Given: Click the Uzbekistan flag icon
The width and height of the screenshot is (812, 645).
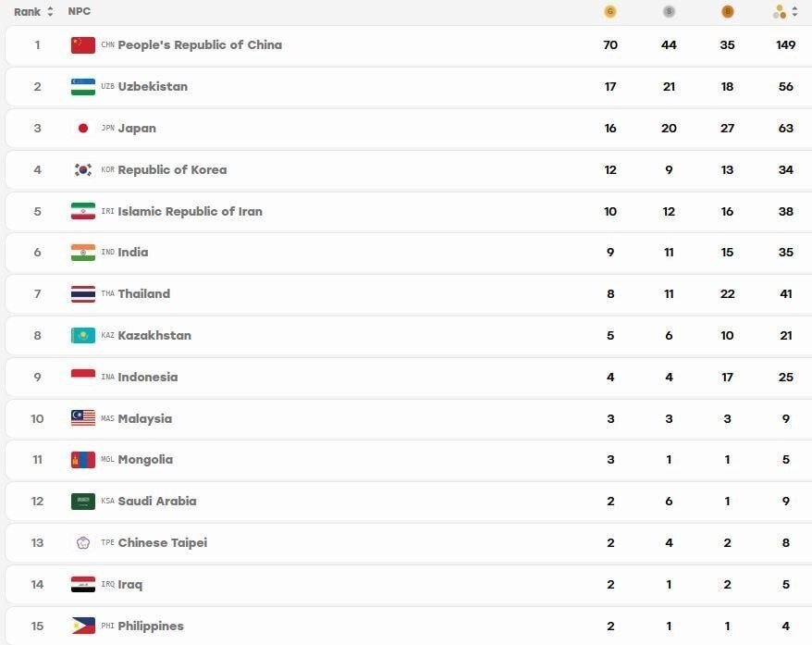Looking at the screenshot, I should (x=83, y=86).
